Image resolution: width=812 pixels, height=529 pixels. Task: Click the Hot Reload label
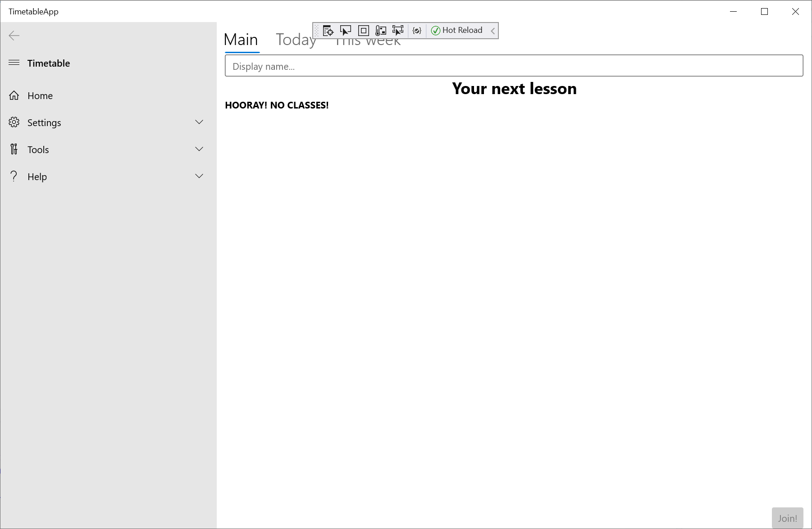point(462,30)
